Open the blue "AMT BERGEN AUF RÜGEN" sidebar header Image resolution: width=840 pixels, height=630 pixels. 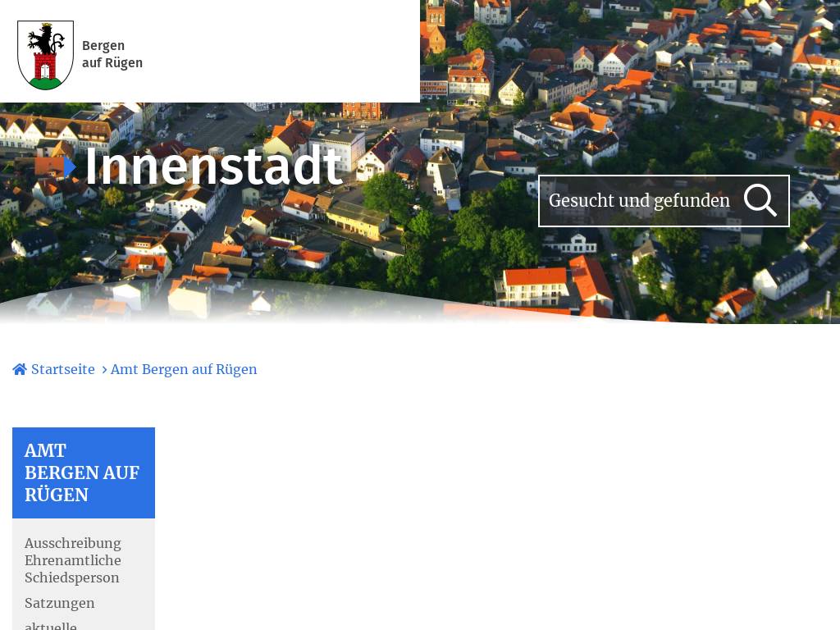click(x=83, y=472)
